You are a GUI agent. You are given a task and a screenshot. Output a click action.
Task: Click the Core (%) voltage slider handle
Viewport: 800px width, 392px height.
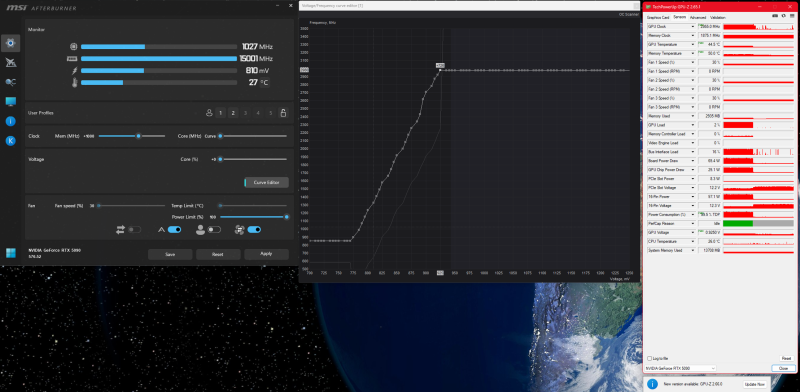tap(220, 159)
